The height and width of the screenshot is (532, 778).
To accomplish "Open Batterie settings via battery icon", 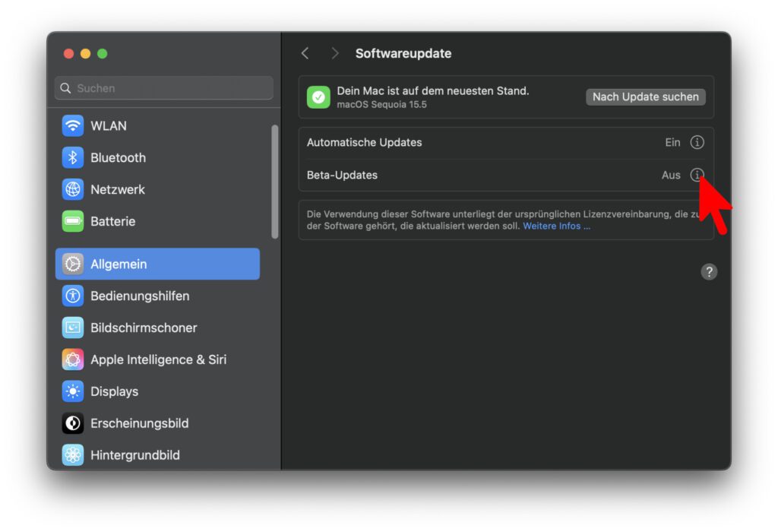I will coord(73,222).
